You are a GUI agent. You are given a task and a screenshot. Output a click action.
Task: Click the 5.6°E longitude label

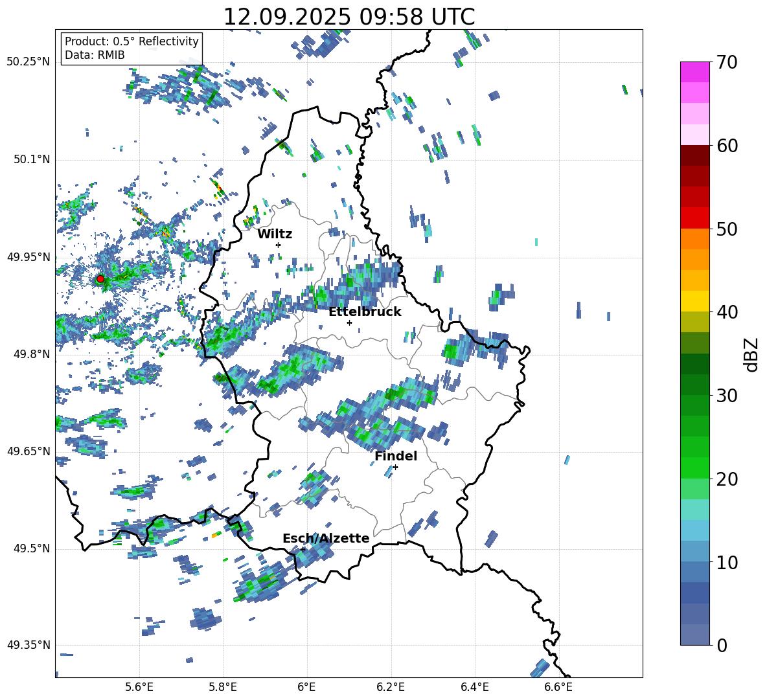pos(139,687)
